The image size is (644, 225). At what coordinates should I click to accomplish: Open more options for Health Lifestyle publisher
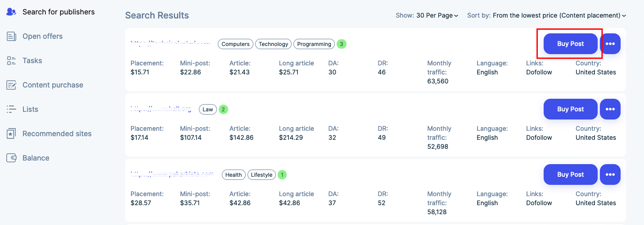[610, 174]
